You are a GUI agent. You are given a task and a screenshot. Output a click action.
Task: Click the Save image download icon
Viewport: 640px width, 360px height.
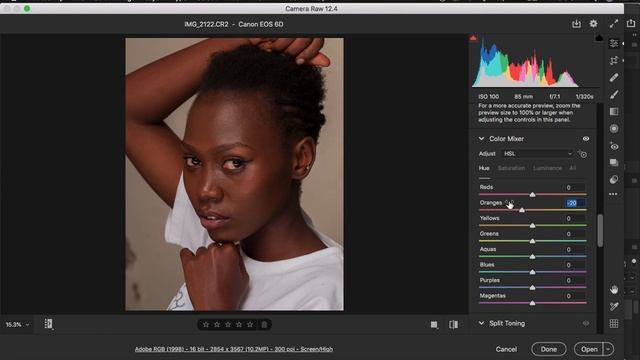tap(576, 24)
